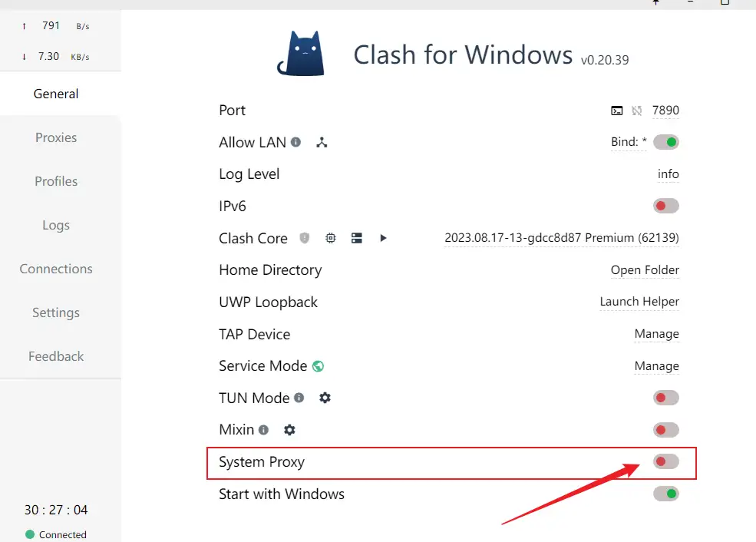Image resolution: width=756 pixels, height=542 pixels.
Task: Open Mixin gear settings icon
Action: click(289, 430)
